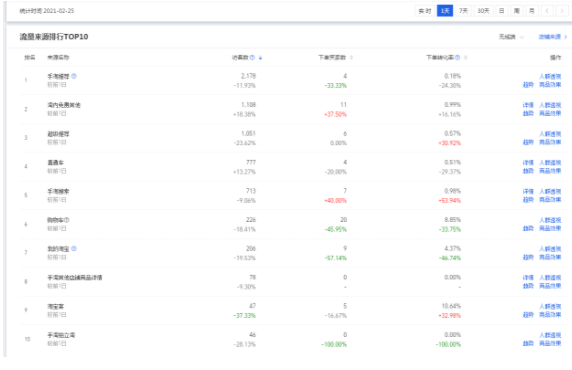This screenshot has height=370, width=572.
Task: Switch to the 实时 time tab
Action: pos(425,11)
